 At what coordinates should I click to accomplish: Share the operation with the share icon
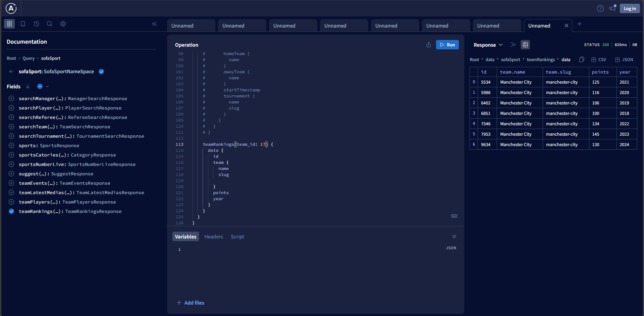pos(429,45)
